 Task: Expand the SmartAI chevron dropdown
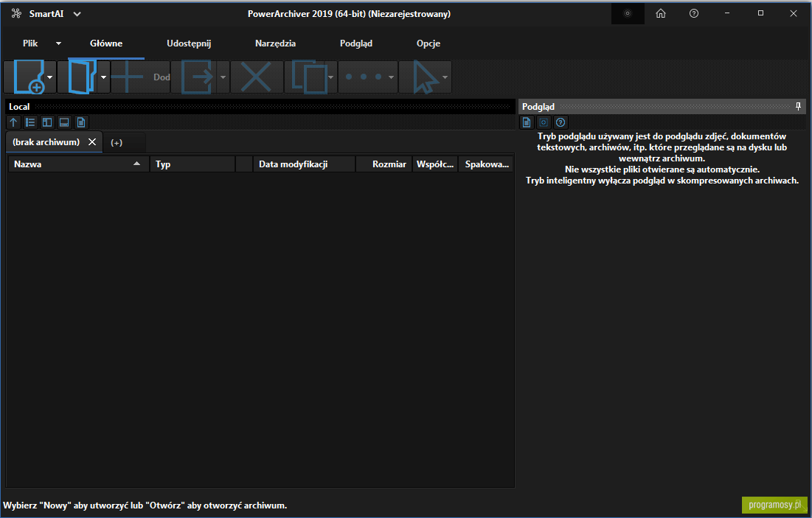(77, 14)
